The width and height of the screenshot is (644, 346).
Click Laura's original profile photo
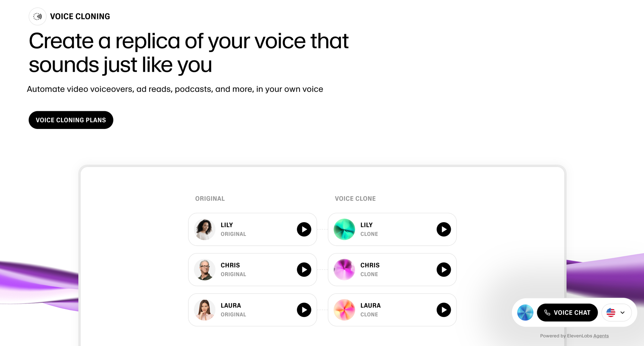point(204,310)
